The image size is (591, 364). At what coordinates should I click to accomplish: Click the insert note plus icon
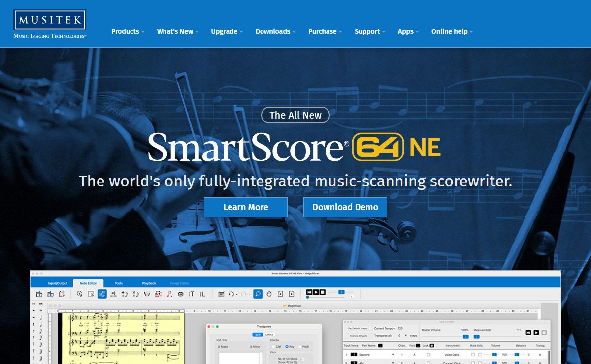[125, 294]
